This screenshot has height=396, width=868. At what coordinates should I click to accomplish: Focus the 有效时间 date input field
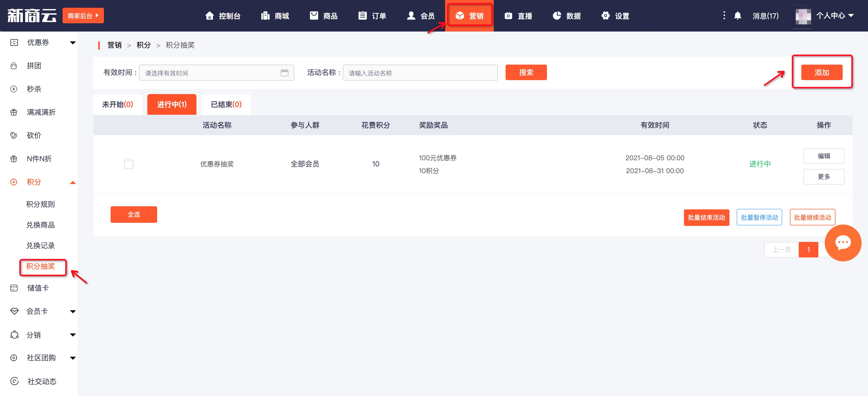[216, 72]
